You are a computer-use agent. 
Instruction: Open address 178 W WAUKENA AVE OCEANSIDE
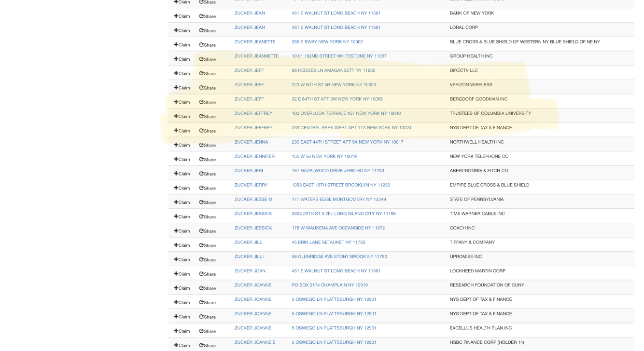[x=338, y=228]
